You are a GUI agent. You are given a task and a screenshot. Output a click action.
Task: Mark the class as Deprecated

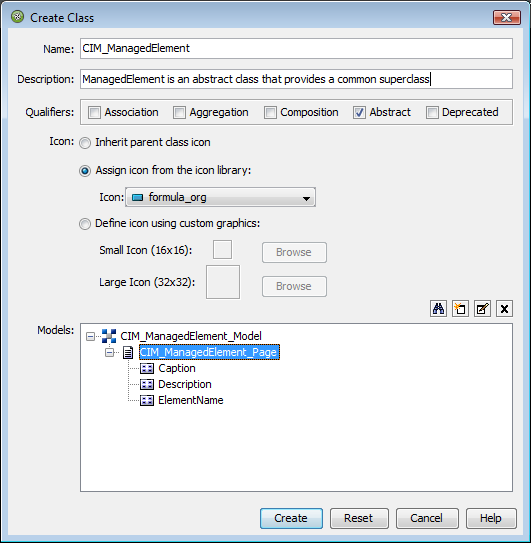432,113
